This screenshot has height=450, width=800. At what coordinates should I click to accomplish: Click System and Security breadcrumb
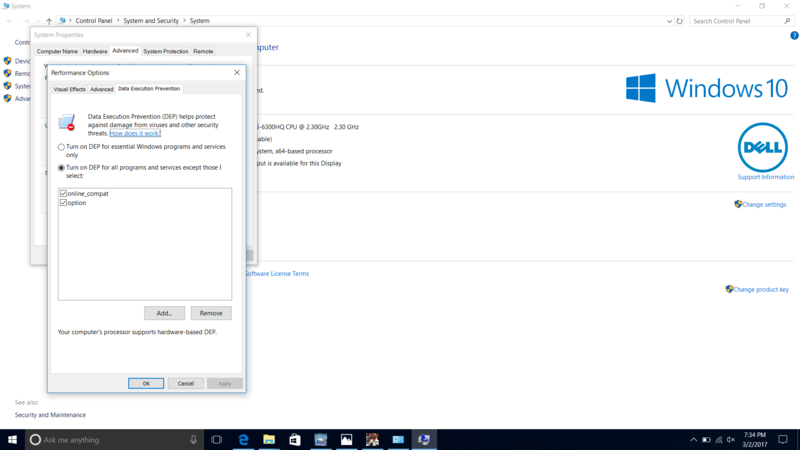pos(151,21)
